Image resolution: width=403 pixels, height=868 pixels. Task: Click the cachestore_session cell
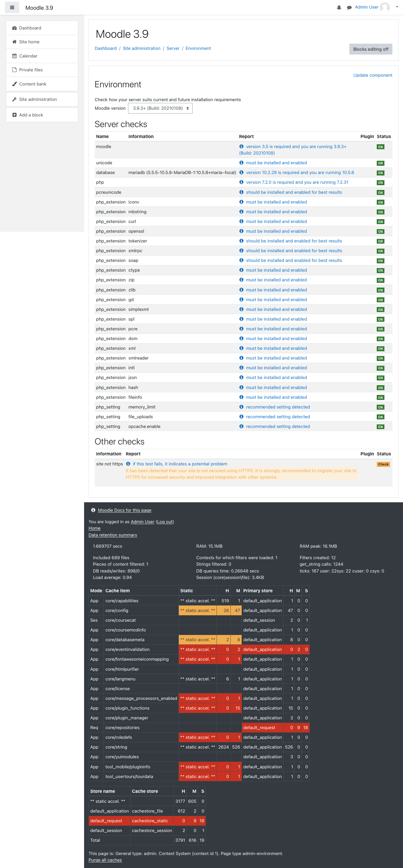(x=152, y=831)
